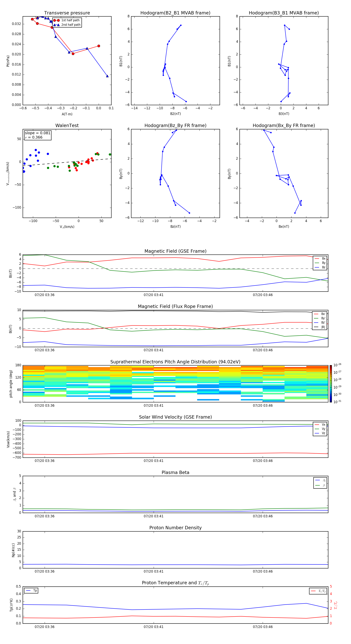Click the βp legend entry in Plasma Beta panel

click(320, 480)
